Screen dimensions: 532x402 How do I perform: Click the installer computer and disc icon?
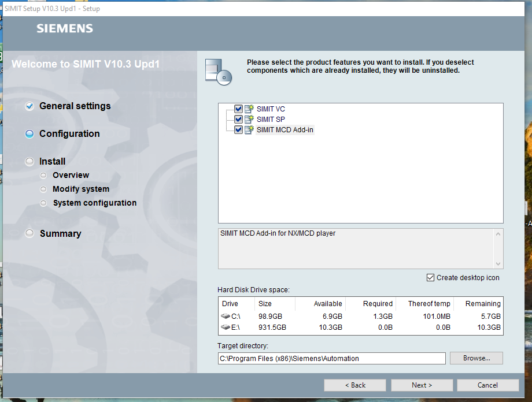tap(219, 72)
